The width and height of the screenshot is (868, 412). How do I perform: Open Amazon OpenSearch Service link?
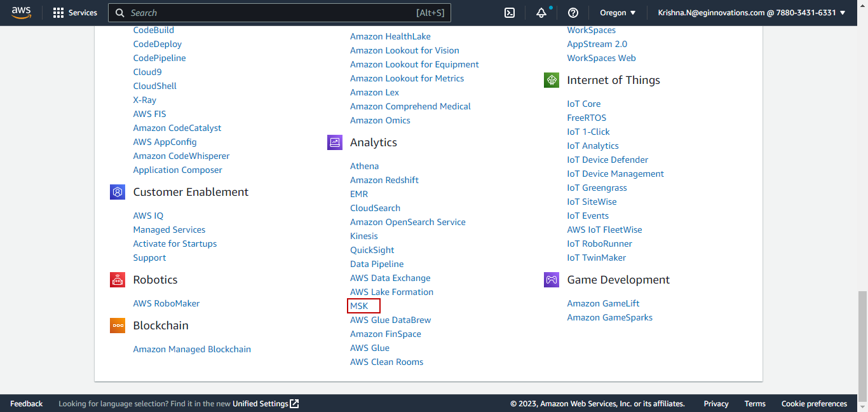click(408, 222)
